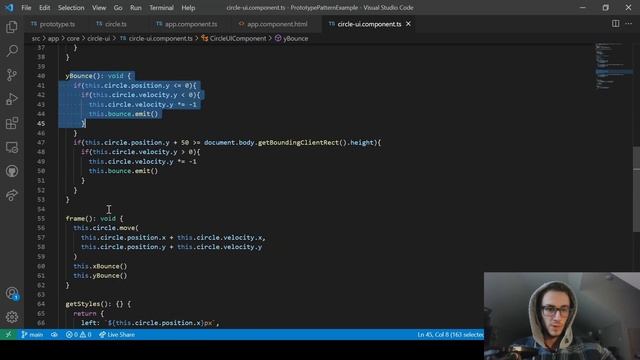
Task: Click line number 55 in gutter
Action: click(x=41, y=218)
